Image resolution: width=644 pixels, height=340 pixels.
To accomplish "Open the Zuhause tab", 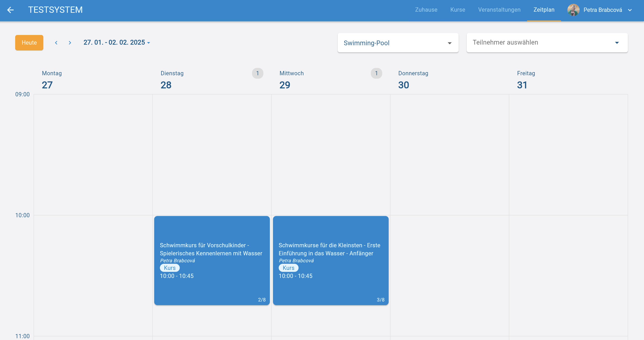I will tap(426, 10).
